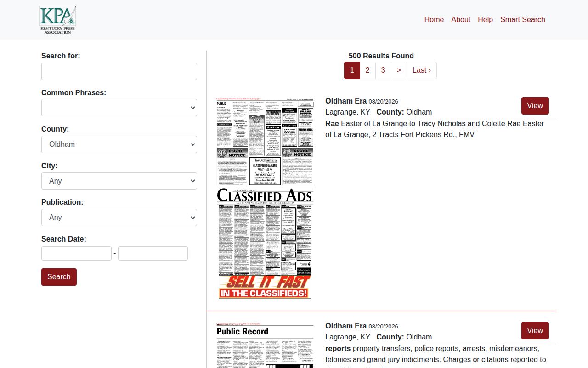Expand the Common Phrases dropdown

119,108
